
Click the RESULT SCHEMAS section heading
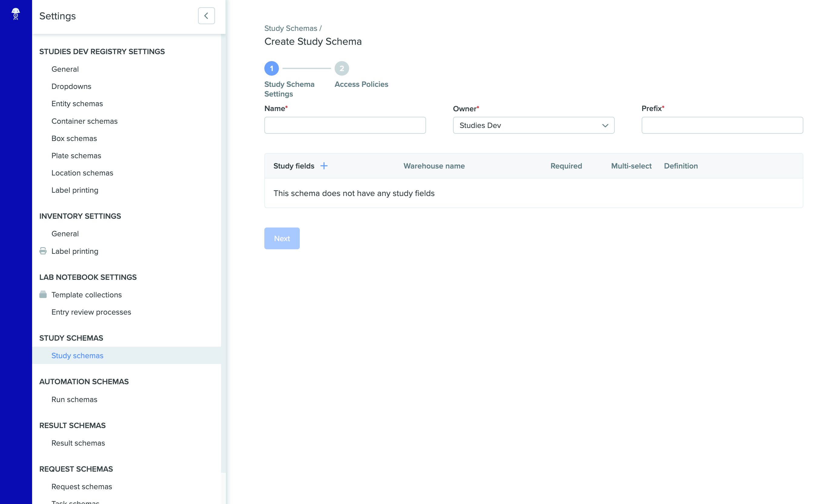pos(72,425)
